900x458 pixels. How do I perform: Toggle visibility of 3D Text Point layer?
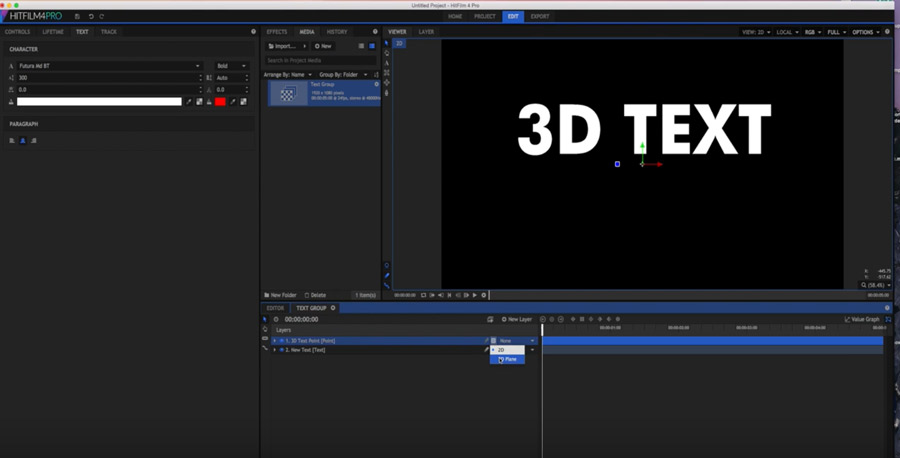(281, 341)
